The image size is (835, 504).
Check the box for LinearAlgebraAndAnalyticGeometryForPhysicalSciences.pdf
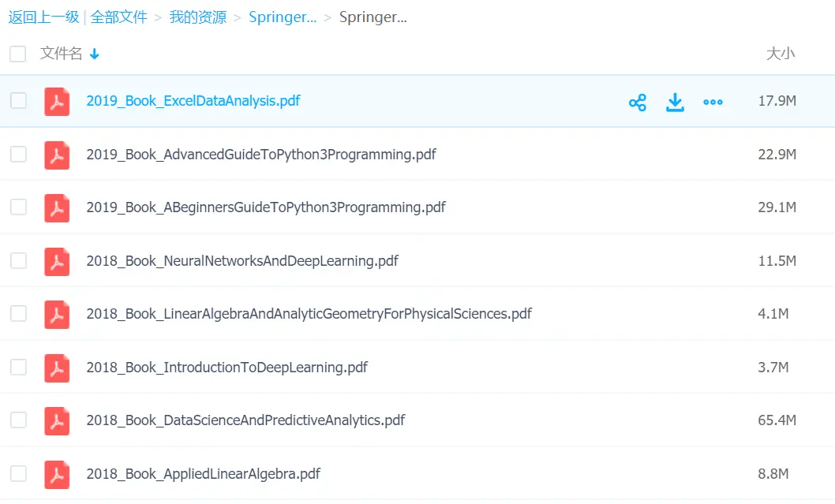(19, 313)
